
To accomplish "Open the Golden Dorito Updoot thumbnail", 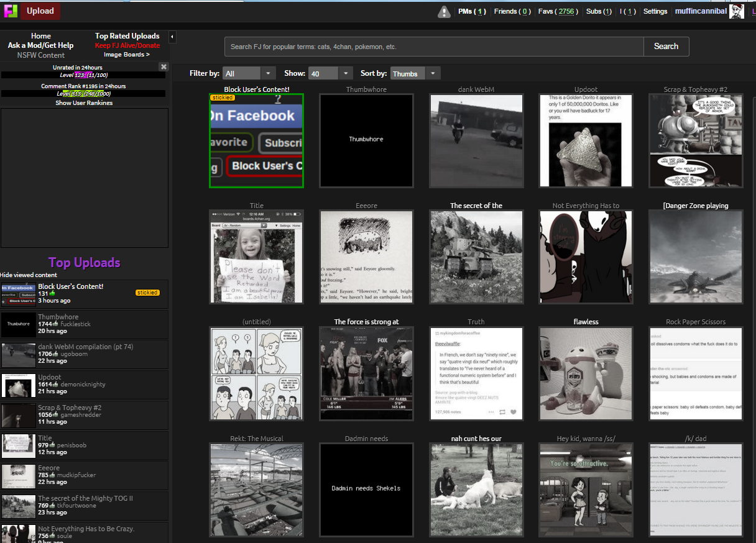I will [586, 140].
